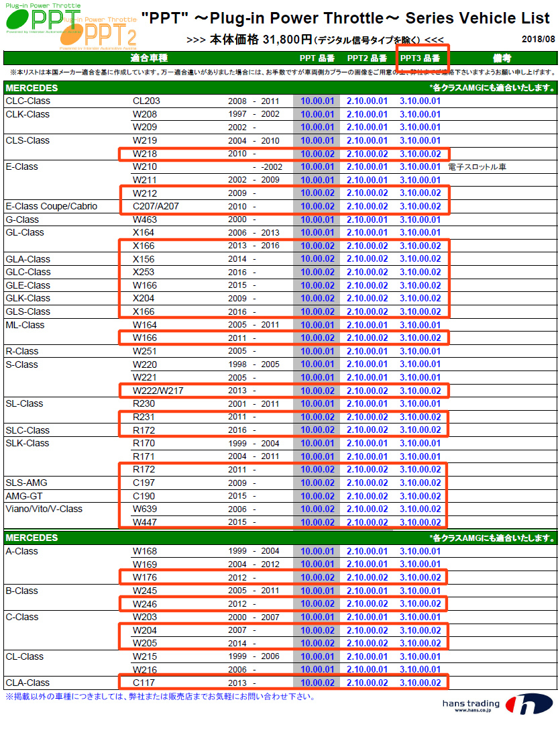Click the "Series Vehicle List" title text
The height and width of the screenshot is (745, 560).
[x=478, y=18]
